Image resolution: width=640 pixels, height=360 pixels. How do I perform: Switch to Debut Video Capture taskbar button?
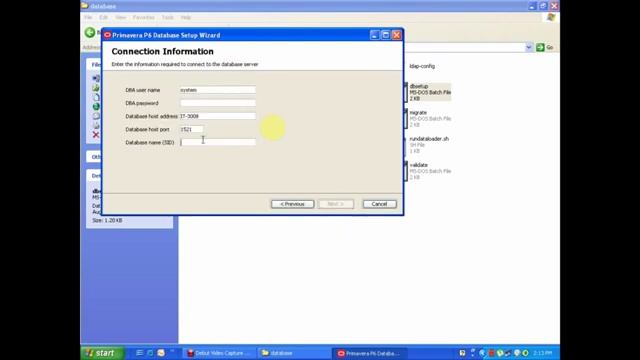tap(219, 353)
